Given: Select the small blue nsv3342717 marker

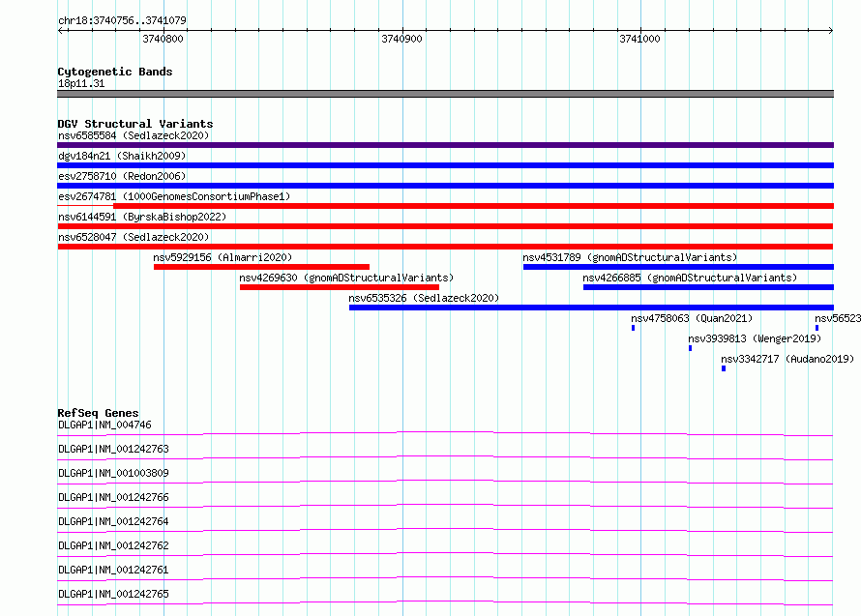Looking at the screenshot, I should pos(724,368).
